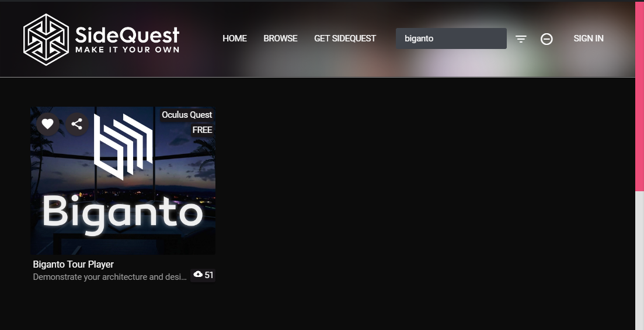Clear search with the circled minus icon
644x330 pixels.
546,39
